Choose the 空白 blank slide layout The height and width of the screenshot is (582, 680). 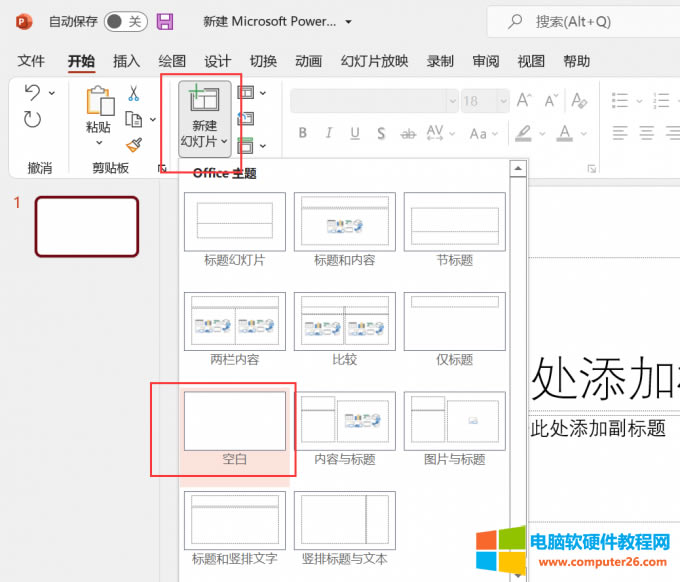click(x=234, y=429)
